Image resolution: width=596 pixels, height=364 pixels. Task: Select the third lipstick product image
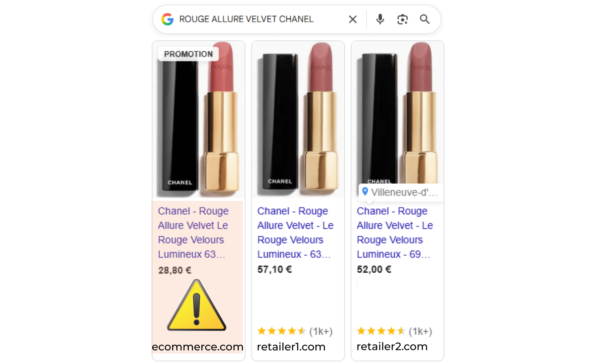coord(397,113)
